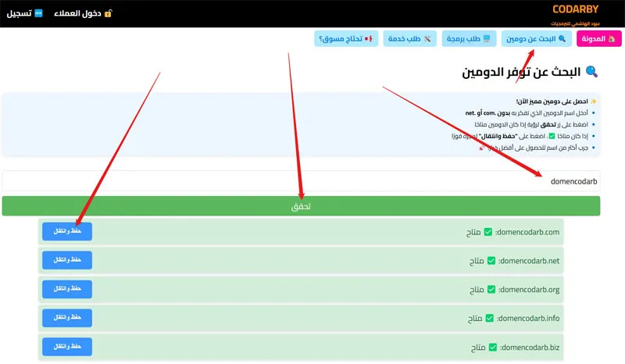Click the tip line احصل على دومين مميز الآن
The width and height of the screenshot is (625, 364).
(552, 102)
